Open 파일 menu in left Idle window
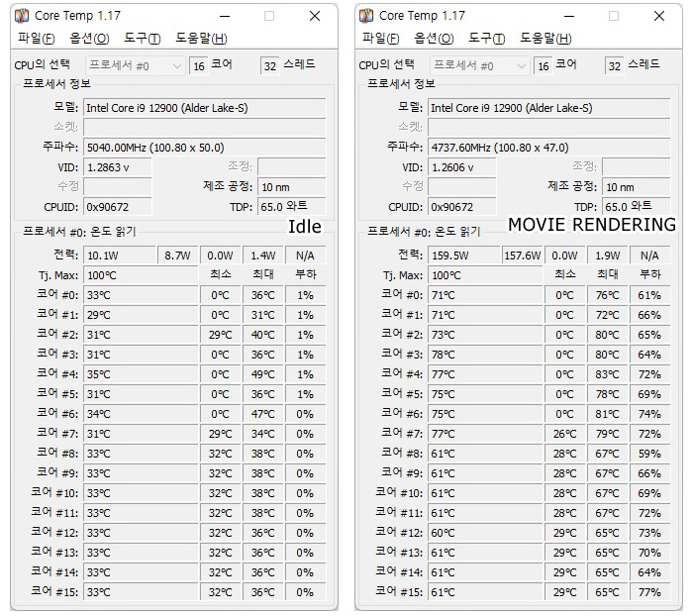The image size is (693, 616). 37,39
